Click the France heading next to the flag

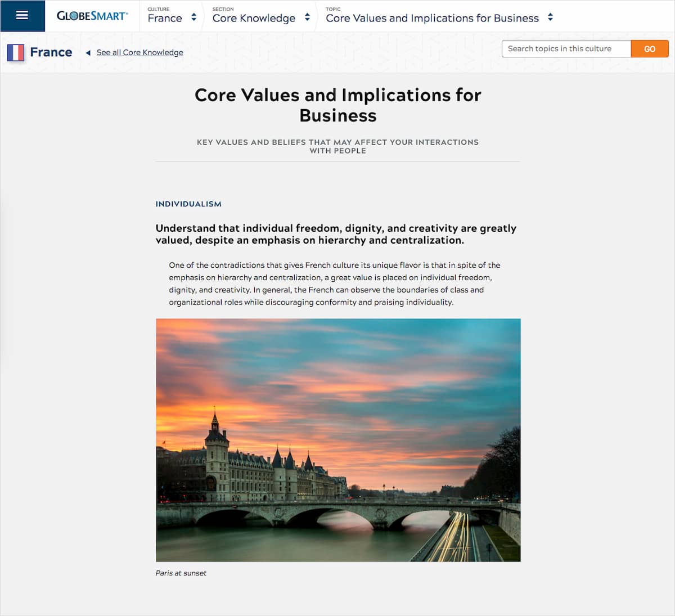[51, 52]
